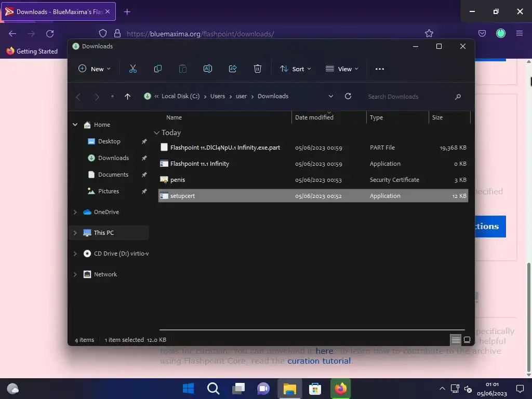This screenshot has height=399, width=532.
Task: Click the Windows Start button
Action: coord(188,389)
